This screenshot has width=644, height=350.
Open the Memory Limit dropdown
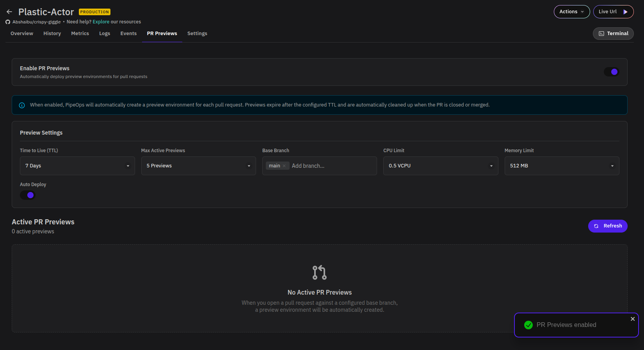tap(562, 166)
